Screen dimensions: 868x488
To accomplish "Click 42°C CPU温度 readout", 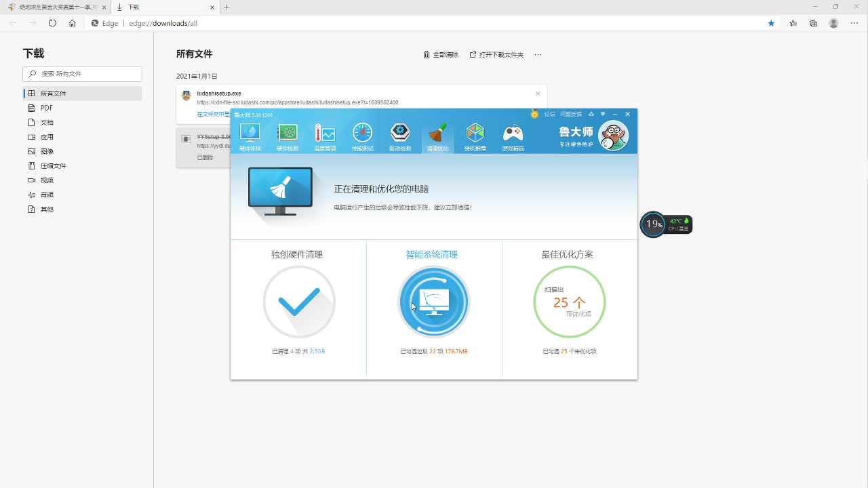I will (x=679, y=224).
